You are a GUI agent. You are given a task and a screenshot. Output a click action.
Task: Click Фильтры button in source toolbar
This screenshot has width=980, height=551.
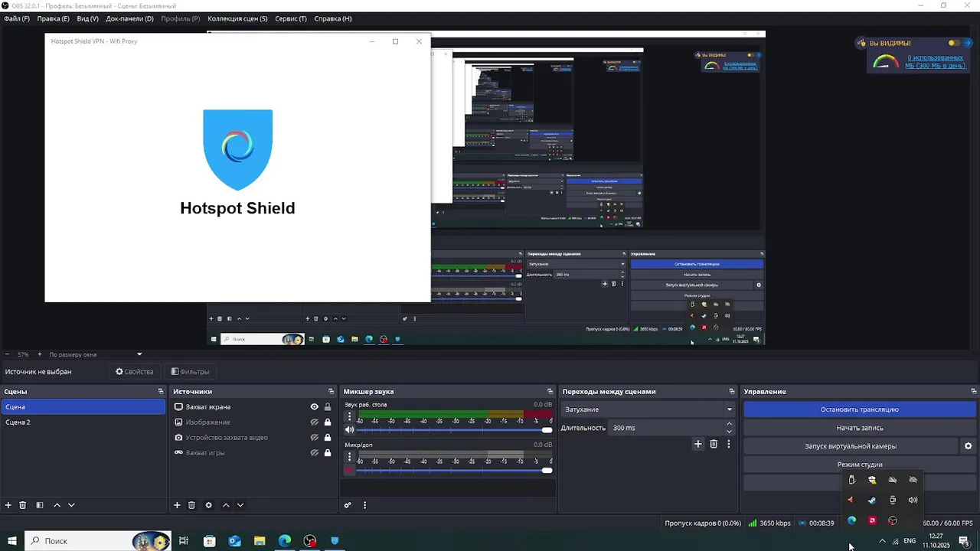pos(190,372)
